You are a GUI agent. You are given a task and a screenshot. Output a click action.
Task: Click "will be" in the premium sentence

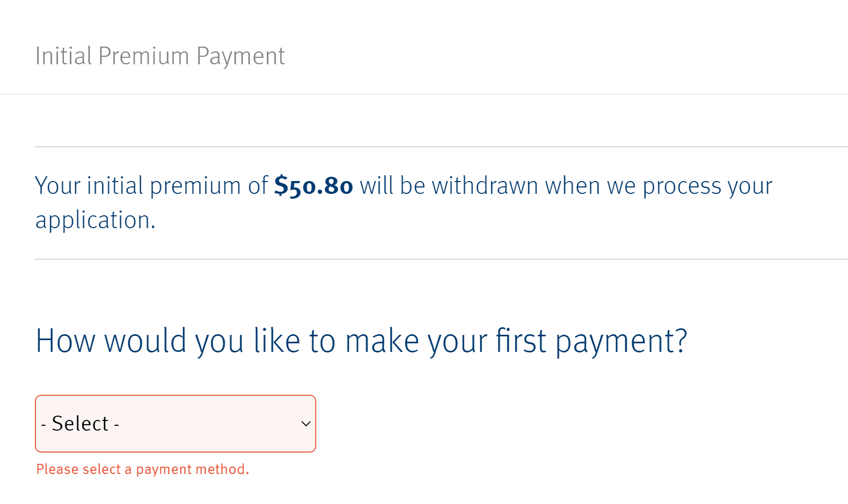pyautogui.click(x=392, y=186)
